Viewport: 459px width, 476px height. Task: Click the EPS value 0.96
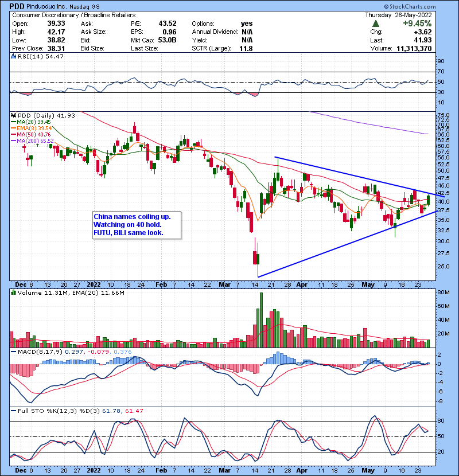(x=169, y=32)
